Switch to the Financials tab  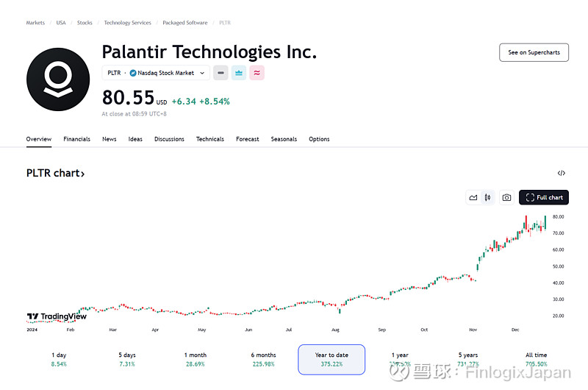pyautogui.click(x=76, y=139)
